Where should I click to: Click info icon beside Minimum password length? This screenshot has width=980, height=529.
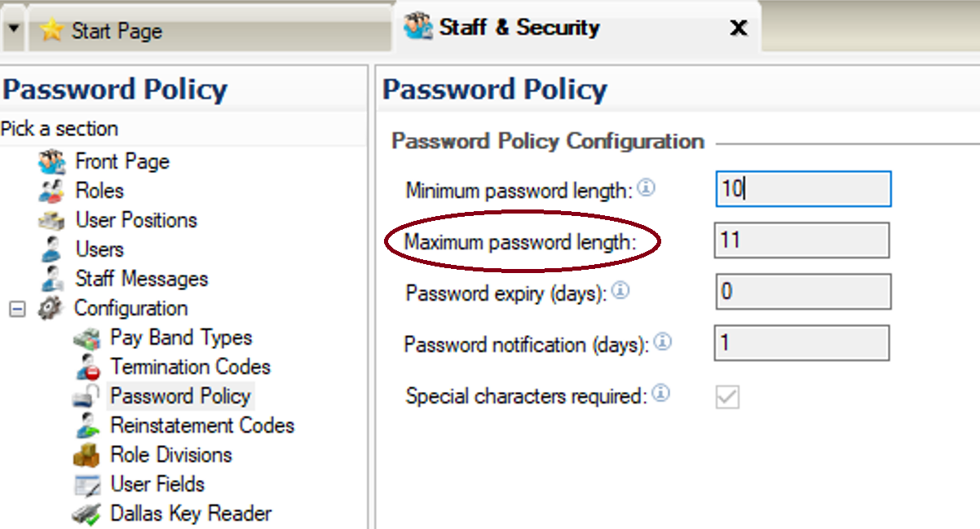[646, 188]
